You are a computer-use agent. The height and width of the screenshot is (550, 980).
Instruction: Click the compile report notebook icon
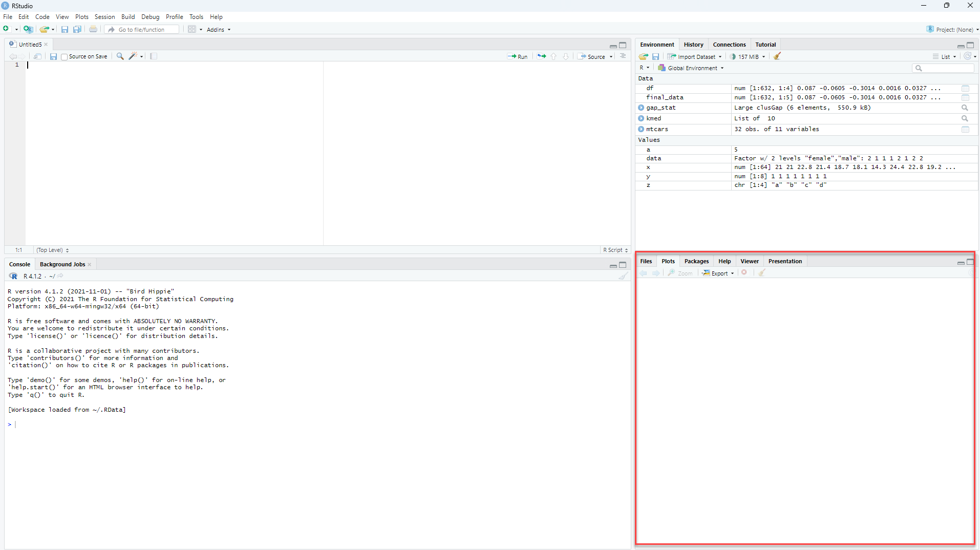coord(154,56)
